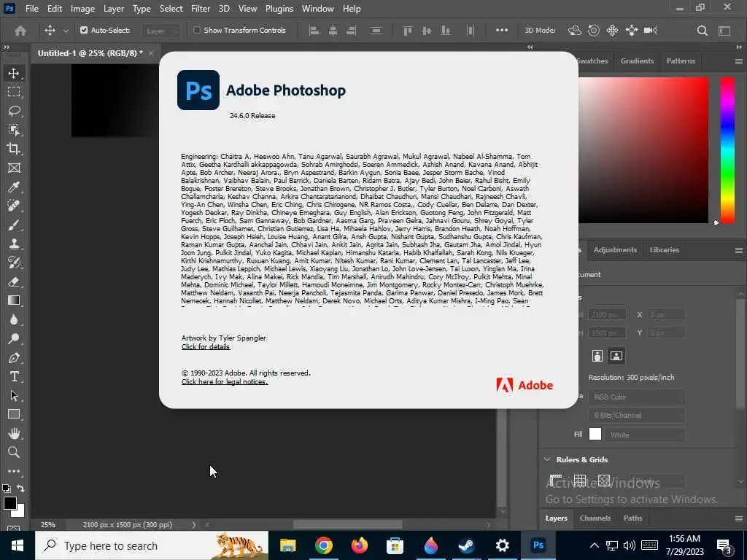Image resolution: width=747 pixels, height=560 pixels.
Task: Close the Untitled-1 document tab
Action: (x=151, y=52)
